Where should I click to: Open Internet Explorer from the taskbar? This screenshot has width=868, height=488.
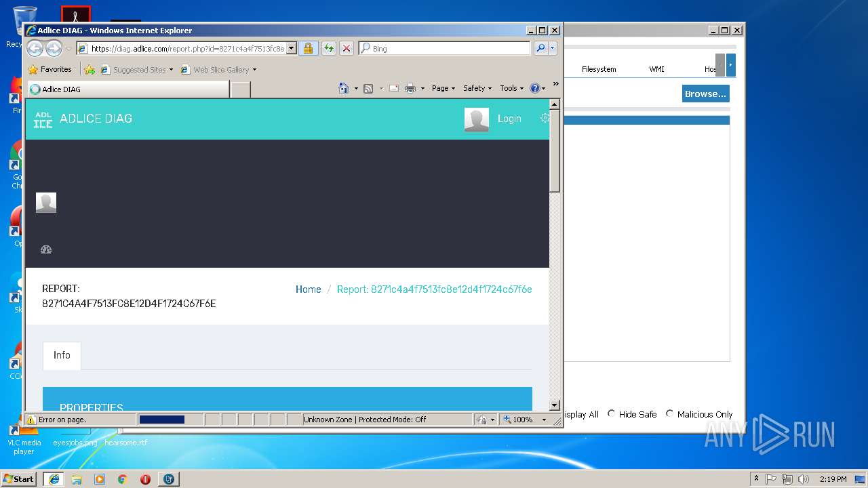54,479
